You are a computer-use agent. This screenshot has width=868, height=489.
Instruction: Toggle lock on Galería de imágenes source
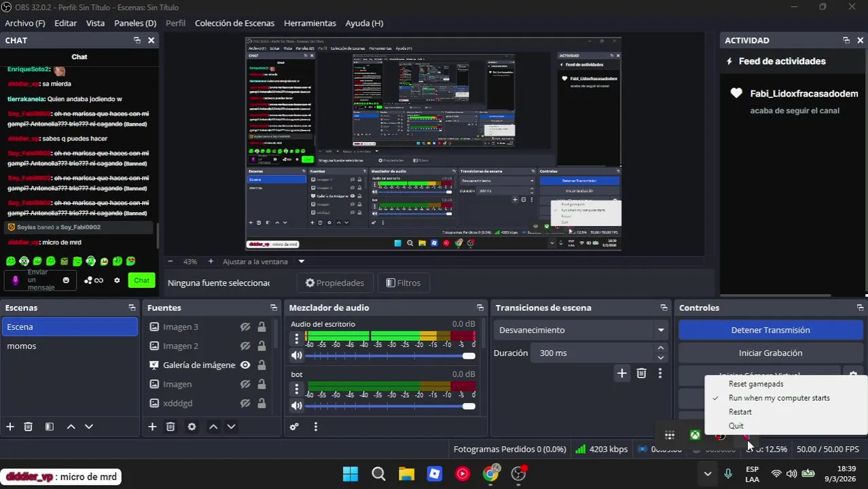(x=261, y=365)
